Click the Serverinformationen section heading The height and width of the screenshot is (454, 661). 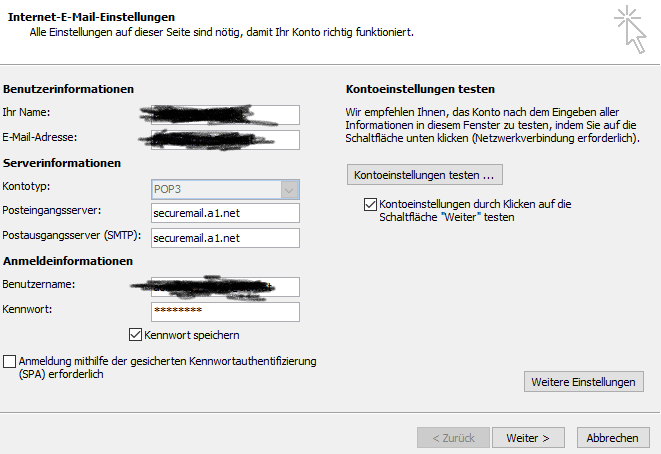62,163
